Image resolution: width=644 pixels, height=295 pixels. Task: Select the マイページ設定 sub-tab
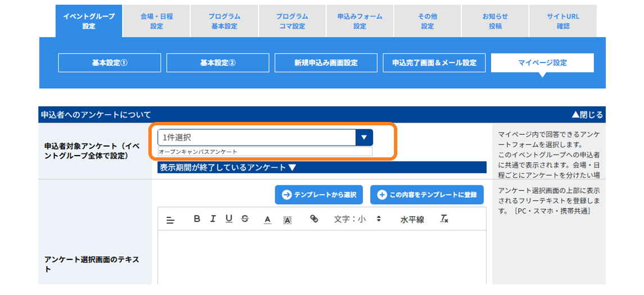542,63
